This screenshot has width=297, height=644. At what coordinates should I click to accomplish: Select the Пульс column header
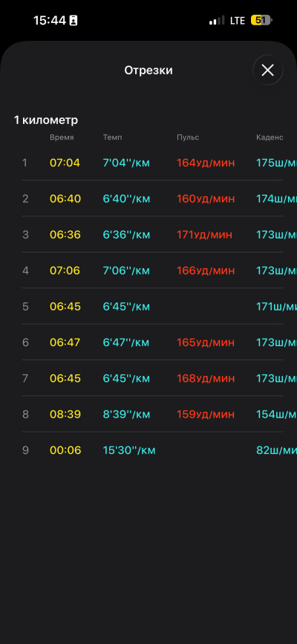(x=188, y=137)
